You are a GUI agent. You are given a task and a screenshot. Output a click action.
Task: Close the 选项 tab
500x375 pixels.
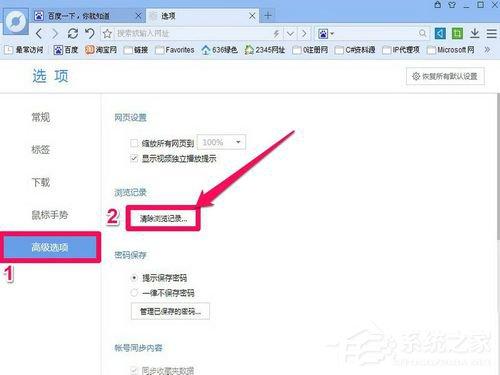point(252,16)
